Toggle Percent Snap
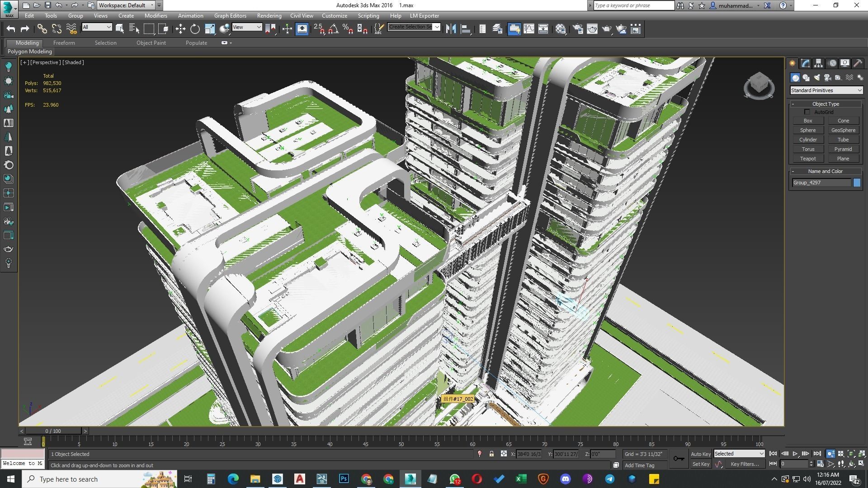Screen dimensions: 868x488 [x=348, y=29]
